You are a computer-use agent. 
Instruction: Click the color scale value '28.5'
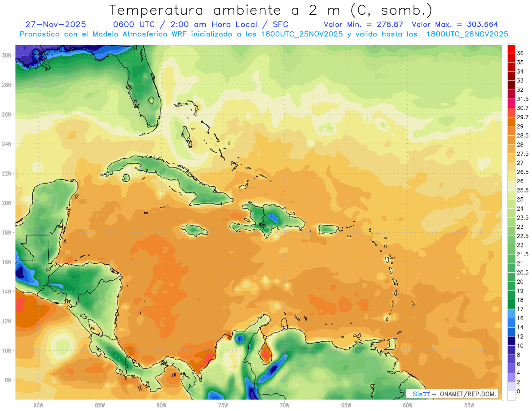pyautogui.click(x=523, y=135)
